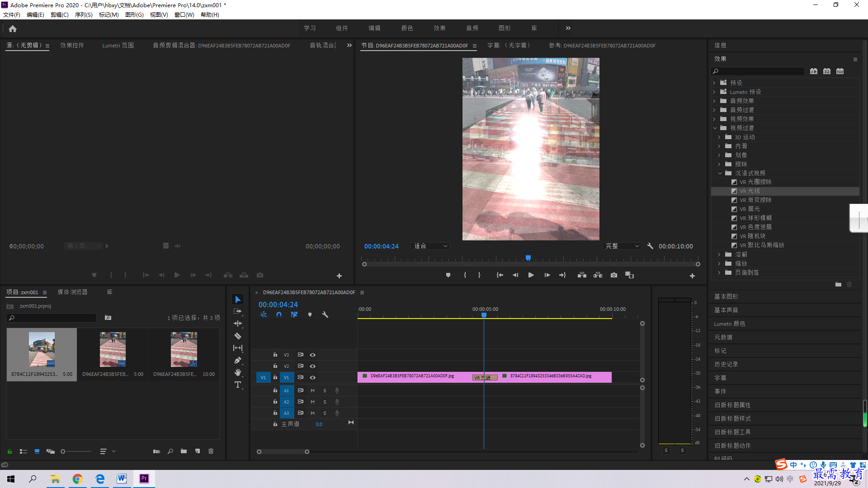Delete selected item with project trash icon
Screen dimensions: 868x488
(211, 451)
